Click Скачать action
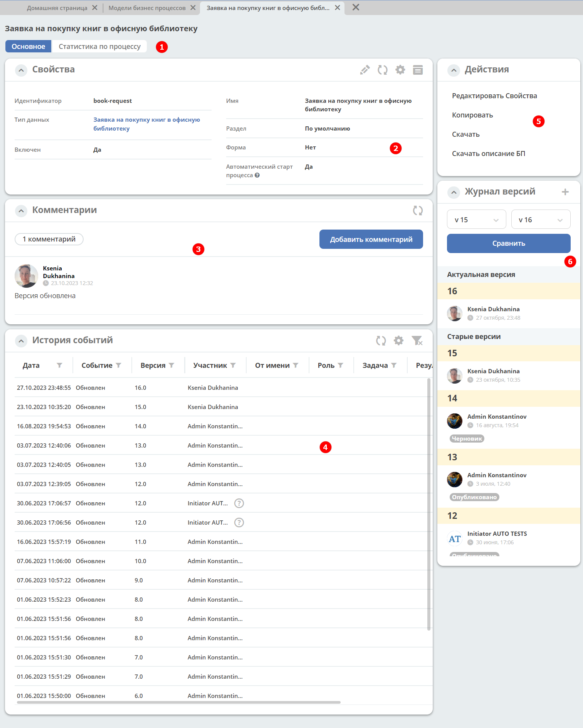This screenshot has width=583, height=728. pyautogui.click(x=465, y=134)
